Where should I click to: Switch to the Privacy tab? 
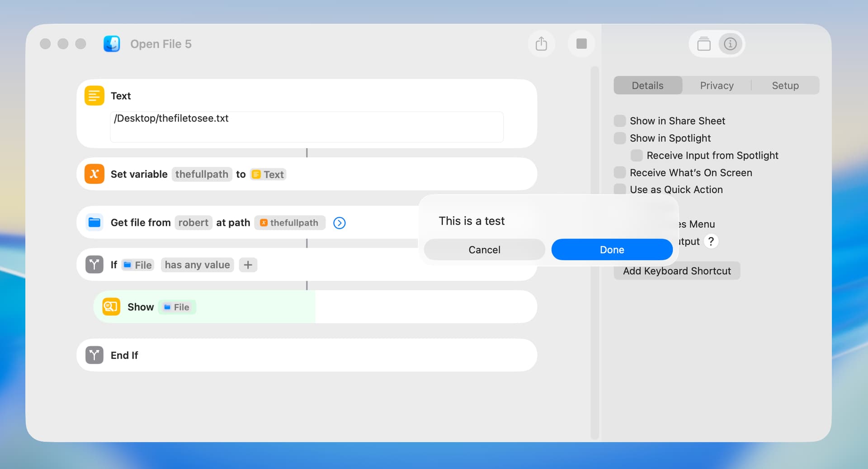click(717, 85)
